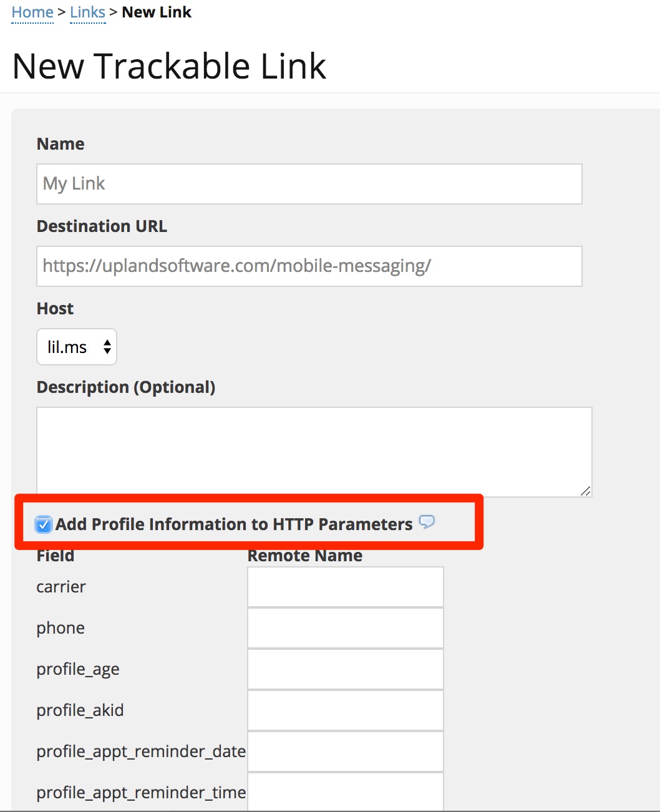This screenshot has width=660, height=812.
Task: Click the profile_akid Remote Name box
Action: pos(345,710)
